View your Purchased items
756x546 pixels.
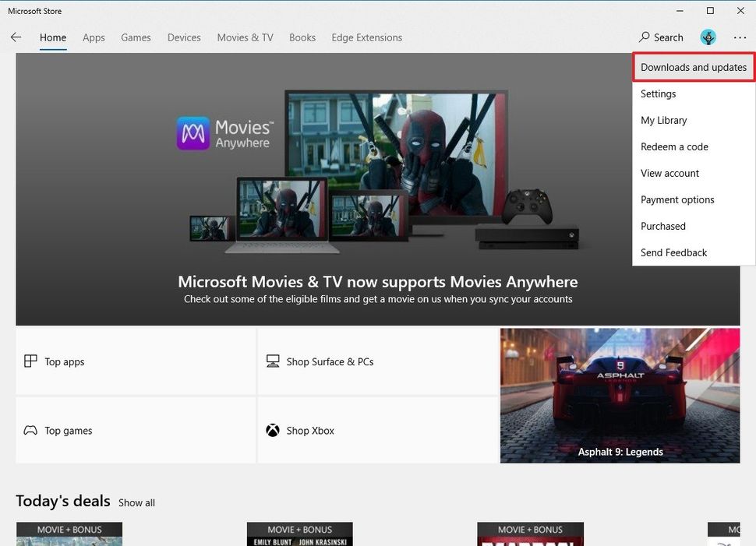(x=662, y=226)
